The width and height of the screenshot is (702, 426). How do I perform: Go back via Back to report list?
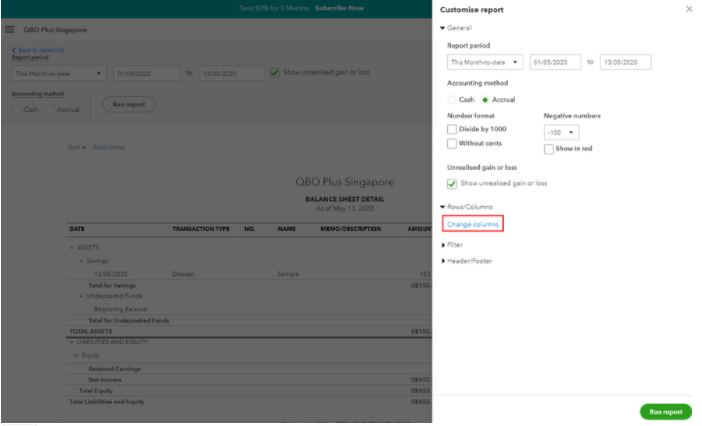pos(38,50)
